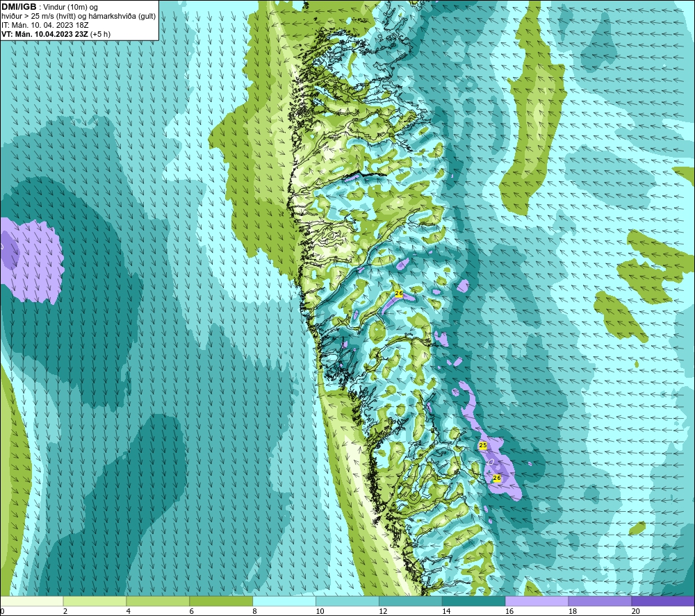The height and width of the screenshot is (616, 695).
Task: Select the 18–20 m/s purple legend swatch
Action: 600,601
